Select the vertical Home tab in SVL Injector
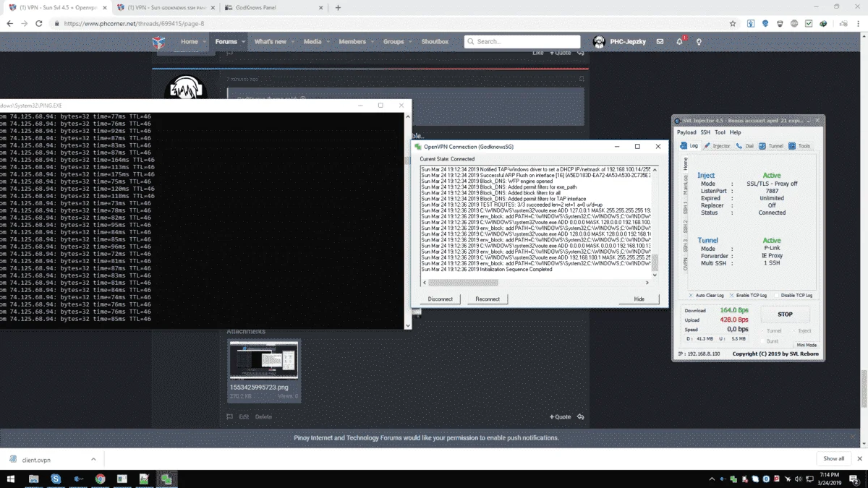The width and height of the screenshot is (868, 488). point(686,164)
